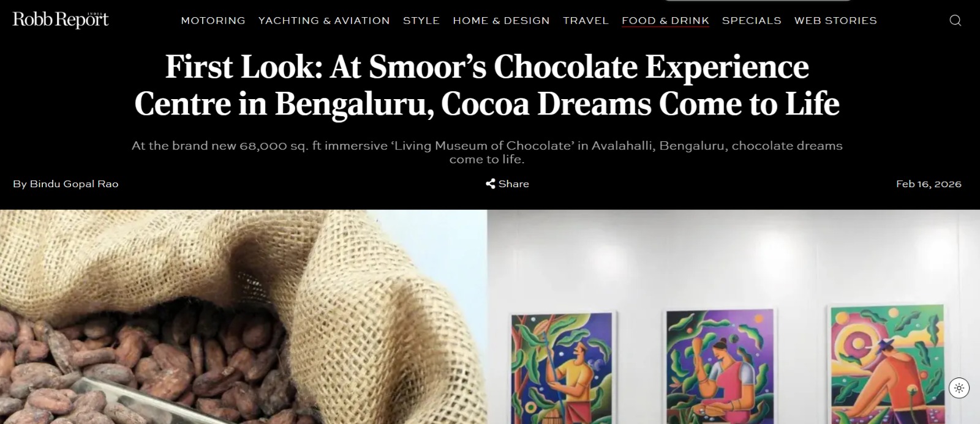Open the cocoa beans burlap sack image
This screenshot has height=424, width=980.
243,317
